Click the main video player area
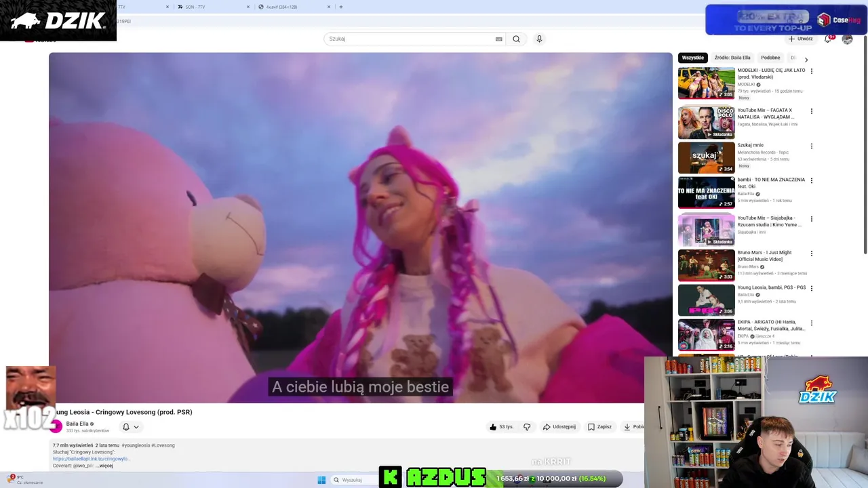The width and height of the screenshot is (868, 488). (360, 228)
